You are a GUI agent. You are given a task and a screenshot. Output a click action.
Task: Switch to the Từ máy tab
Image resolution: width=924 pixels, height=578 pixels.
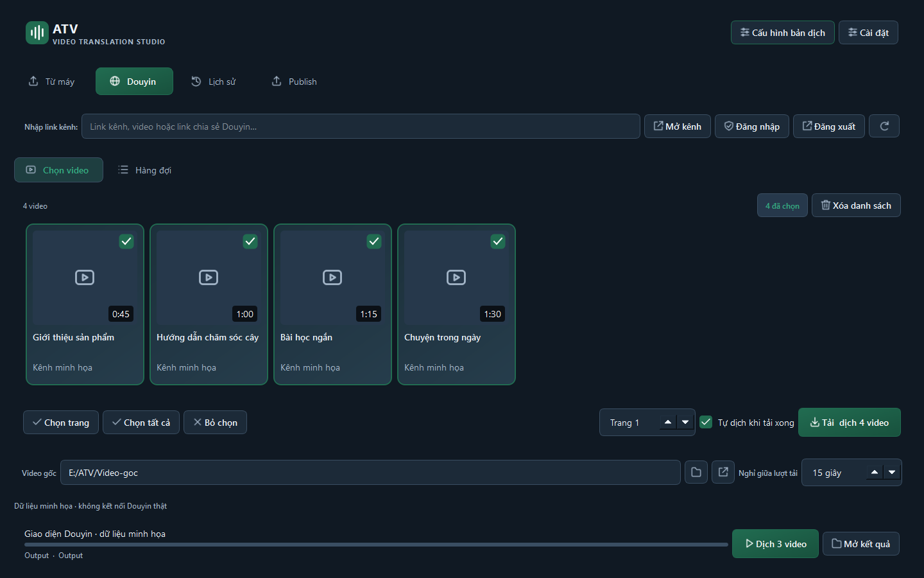[51, 82]
